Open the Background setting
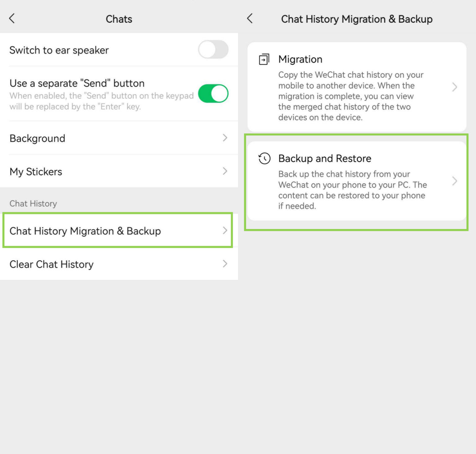This screenshot has height=454, width=476. [x=37, y=138]
